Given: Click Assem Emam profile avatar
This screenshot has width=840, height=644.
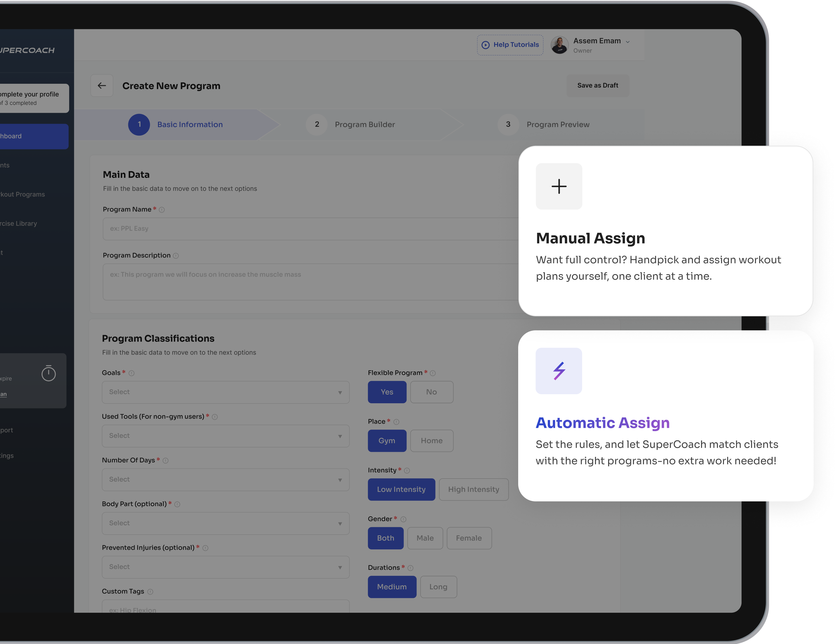Looking at the screenshot, I should pos(560,45).
